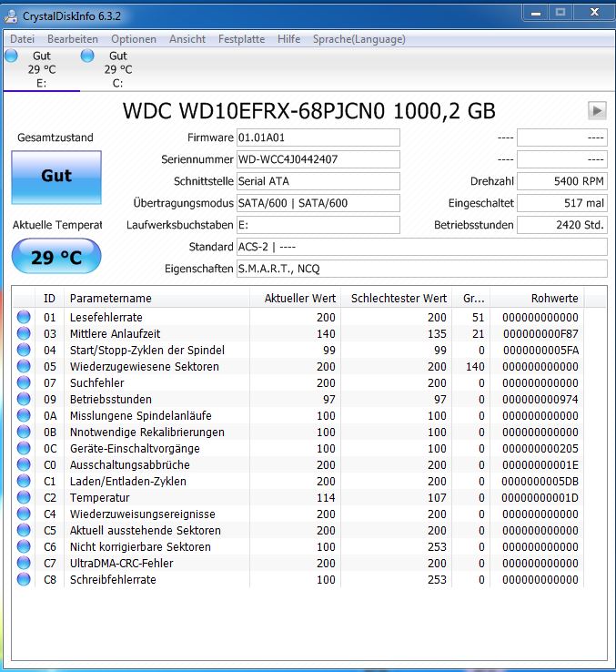Open the Datei menu

(x=22, y=39)
